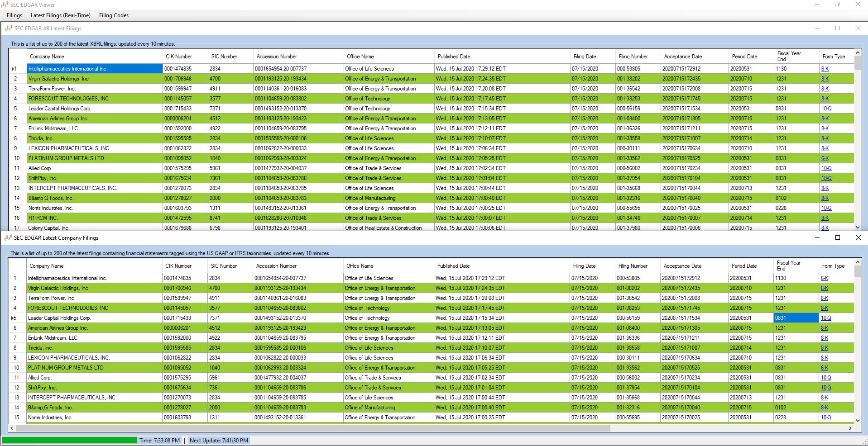Open 10-Q link for Norris Industries in Latest Company Filings

coord(826,418)
